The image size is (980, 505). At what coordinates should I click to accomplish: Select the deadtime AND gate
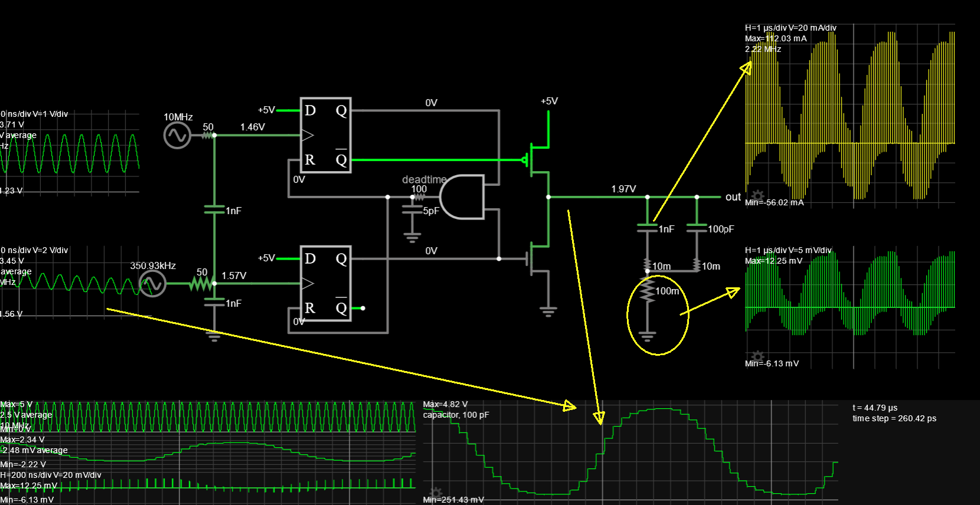pyautogui.click(x=462, y=196)
